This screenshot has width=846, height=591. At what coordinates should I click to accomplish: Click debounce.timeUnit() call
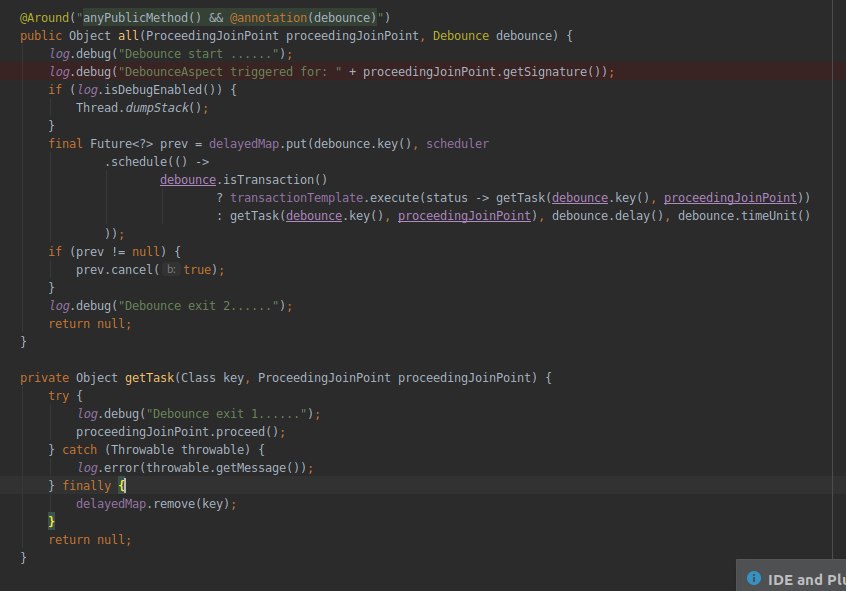[744, 216]
